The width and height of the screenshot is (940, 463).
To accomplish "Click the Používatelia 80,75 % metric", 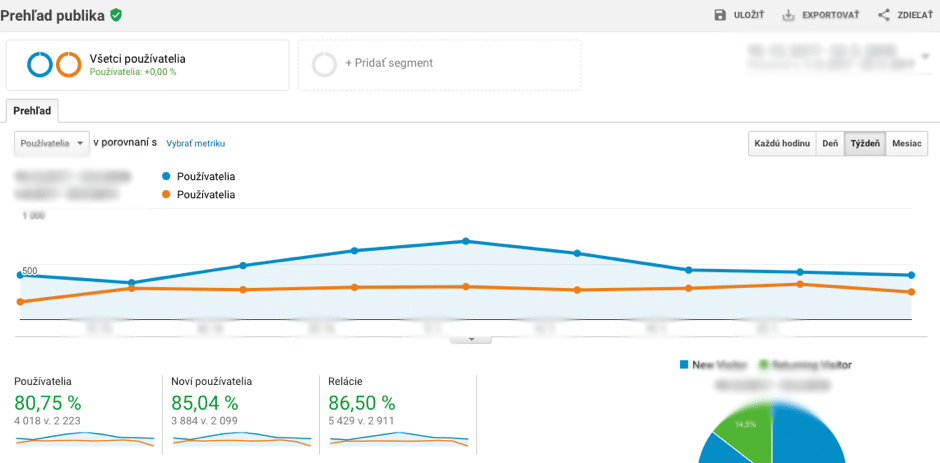I will pos(47,402).
